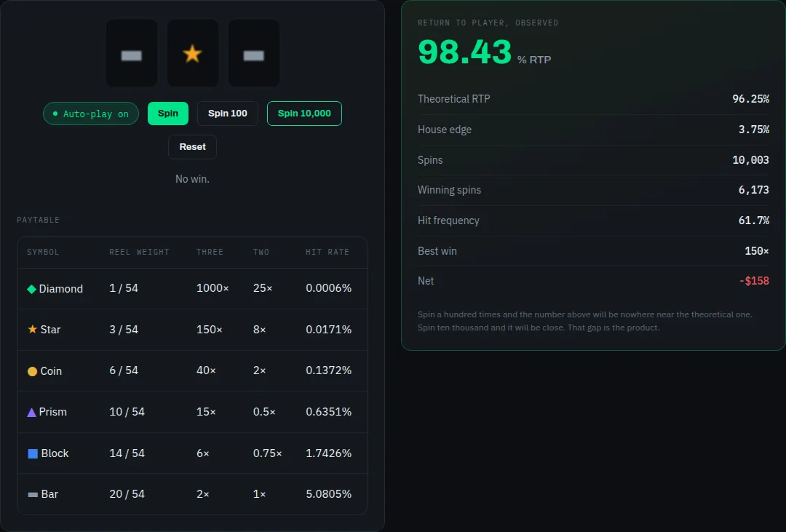Click the 0.0006% hit rate
This screenshot has width=786, height=532.
click(329, 287)
